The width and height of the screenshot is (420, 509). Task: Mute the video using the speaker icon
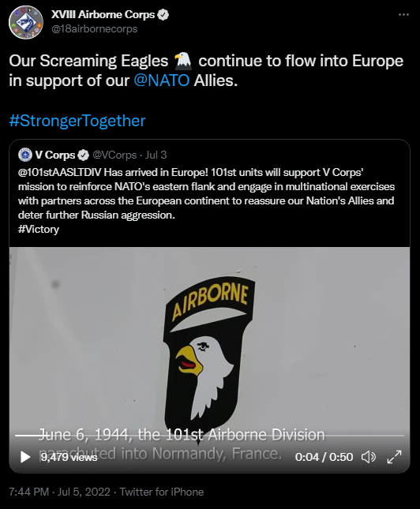369,457
